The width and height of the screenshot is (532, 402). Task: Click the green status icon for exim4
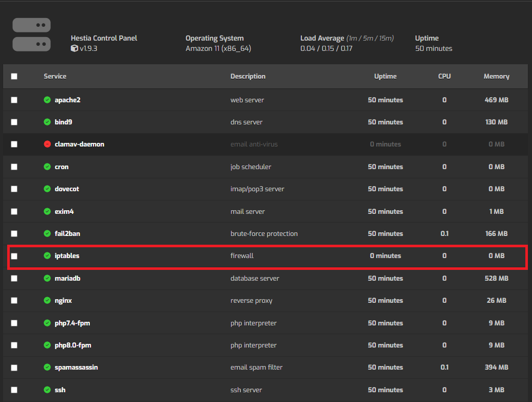(x=47, y=211)
